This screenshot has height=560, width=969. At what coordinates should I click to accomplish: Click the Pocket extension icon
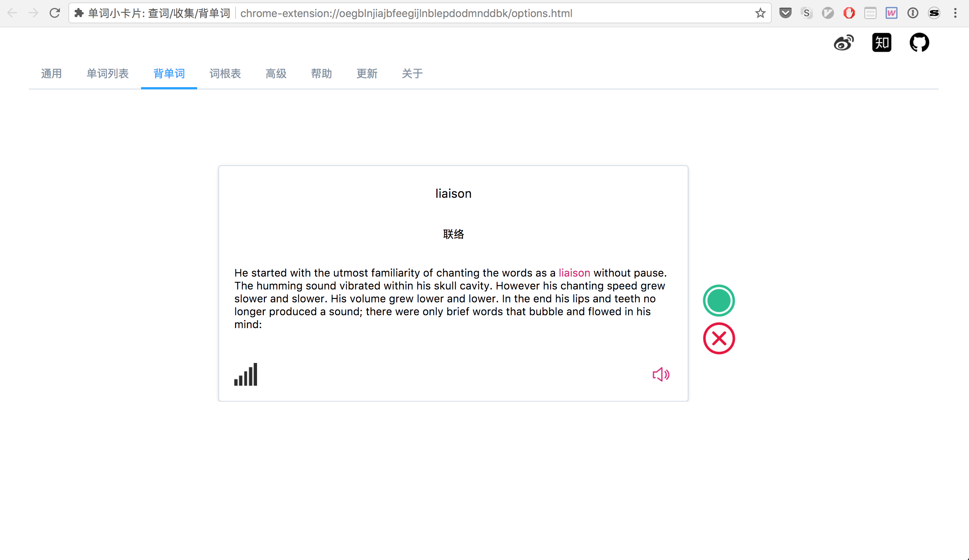(x=785, y=14)
